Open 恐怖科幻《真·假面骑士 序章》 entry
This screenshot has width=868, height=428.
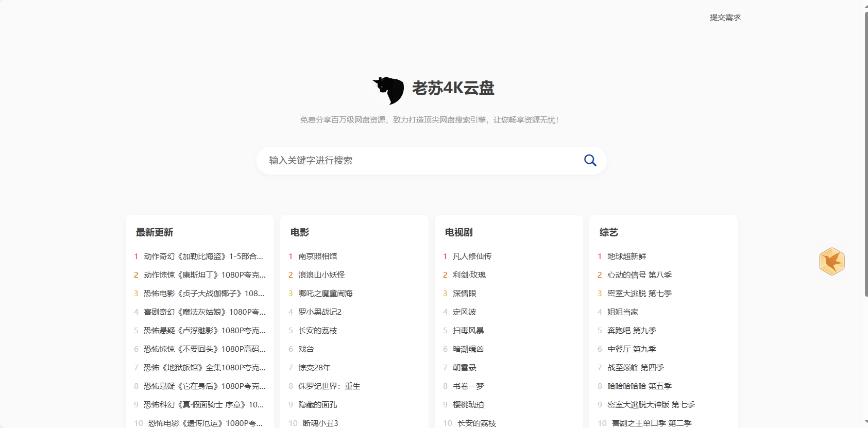coord(204,404)
